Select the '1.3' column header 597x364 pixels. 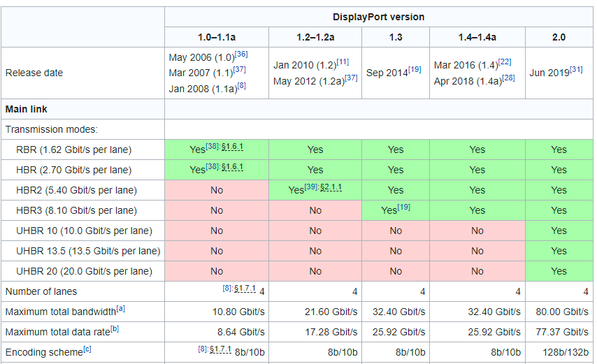point(396,37)
